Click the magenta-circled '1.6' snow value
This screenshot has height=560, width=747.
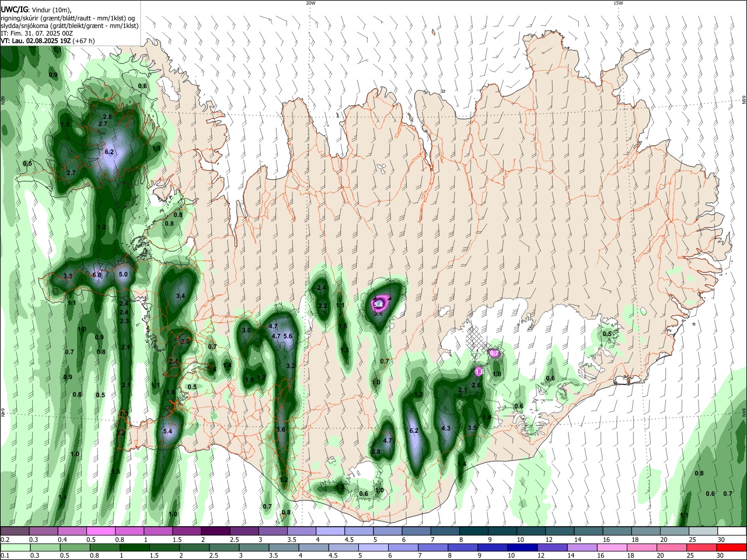click(x=480, y=372)
